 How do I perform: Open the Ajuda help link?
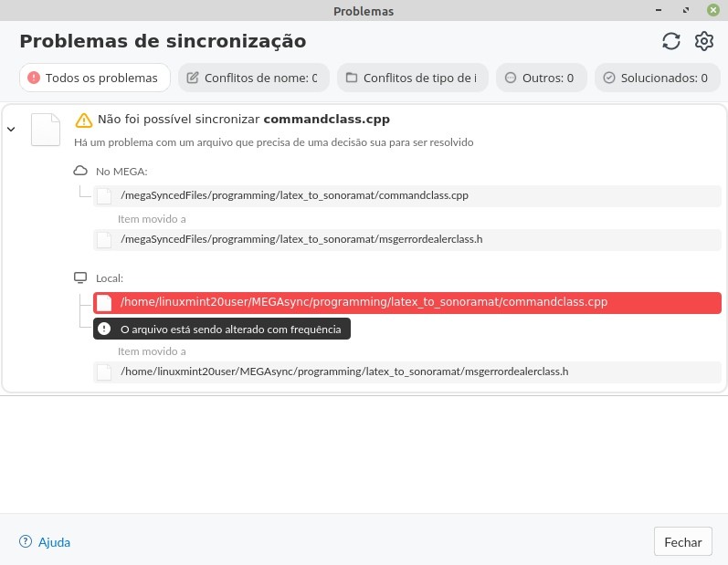[x=54, y=542]
